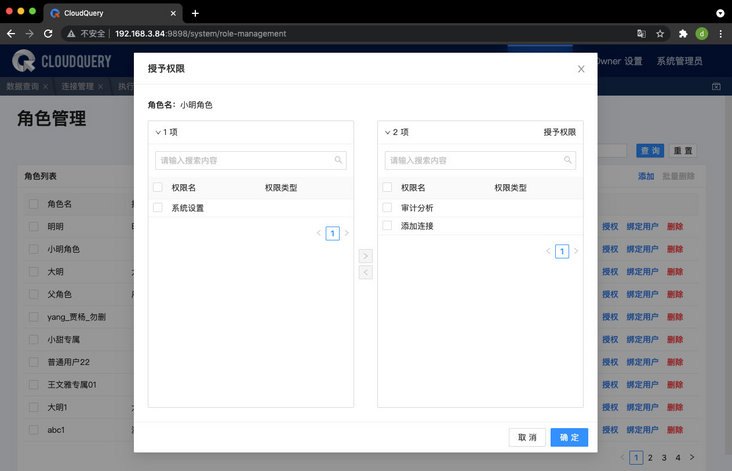Go to previous page in left panel
This screenshot has height=471, width=732.
click(318, 233)
